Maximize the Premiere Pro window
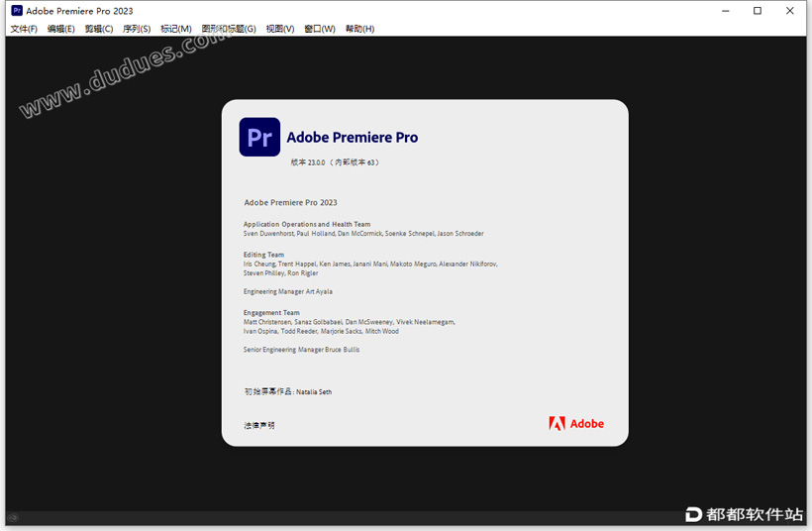This screenshot has height=531, width=812. click(x=758, y=11)
